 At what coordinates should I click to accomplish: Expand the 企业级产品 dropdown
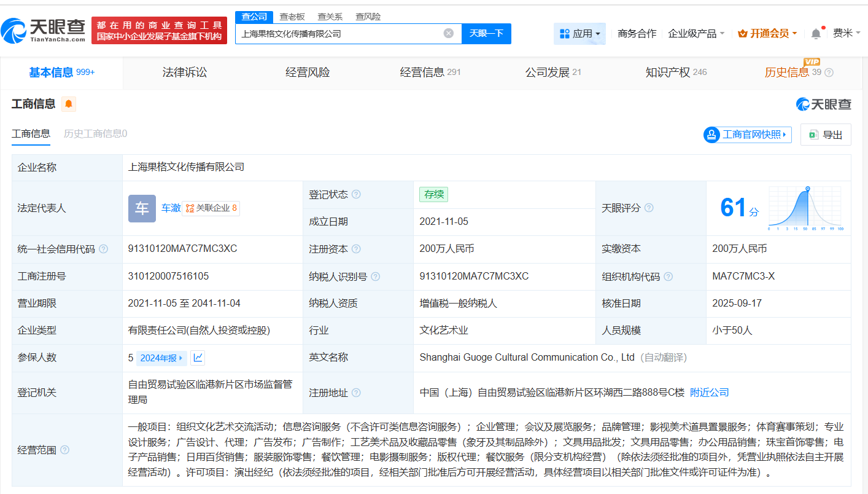[x=693, y=33]
